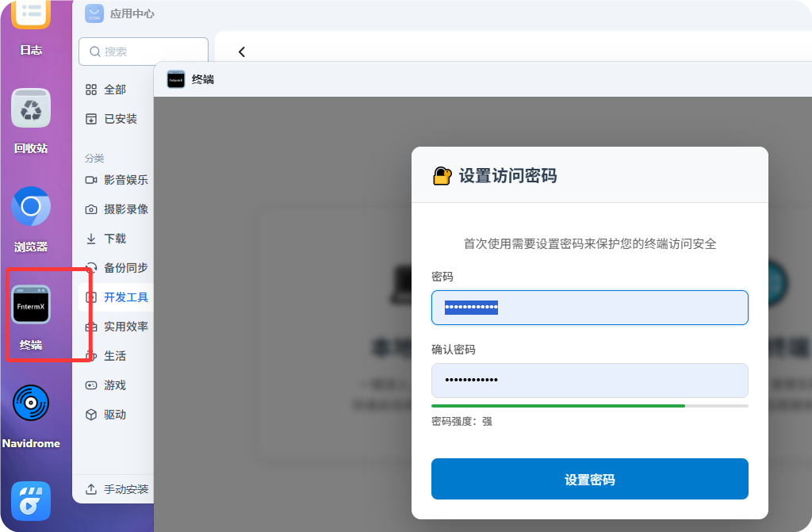Image resolution: width=812 pixels, height=532 pixels.
Task: Launch the 浏览器 browser icon
Action: click(31, 207)
